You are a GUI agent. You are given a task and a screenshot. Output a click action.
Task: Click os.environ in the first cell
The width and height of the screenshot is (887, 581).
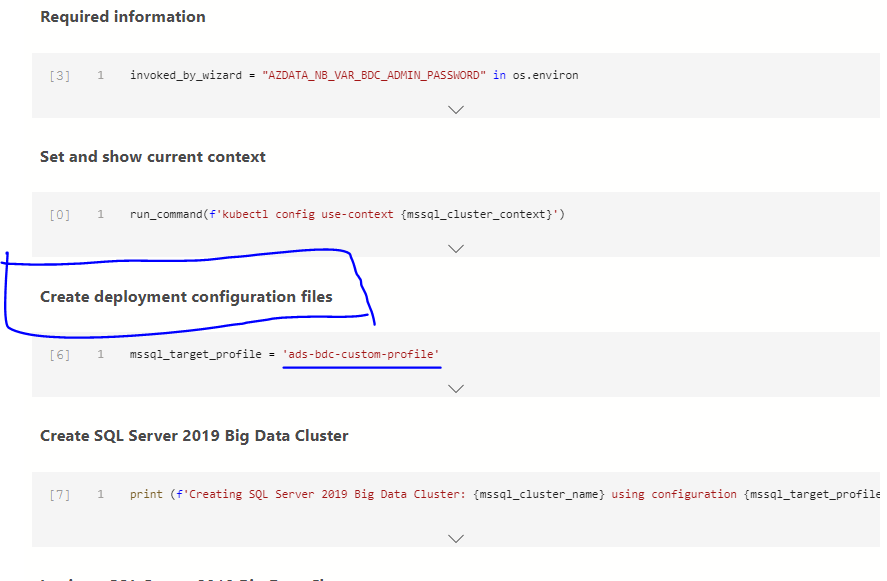coord(545,75)
